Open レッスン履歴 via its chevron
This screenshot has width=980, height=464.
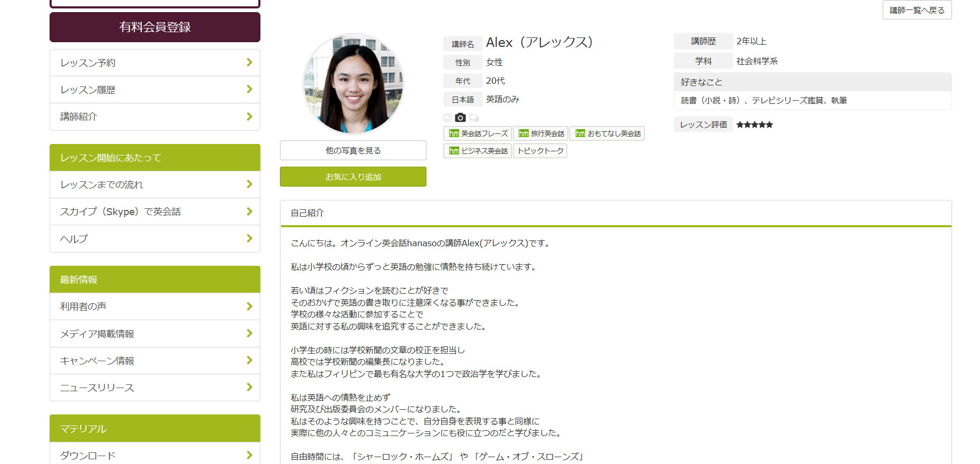point(249,90)
